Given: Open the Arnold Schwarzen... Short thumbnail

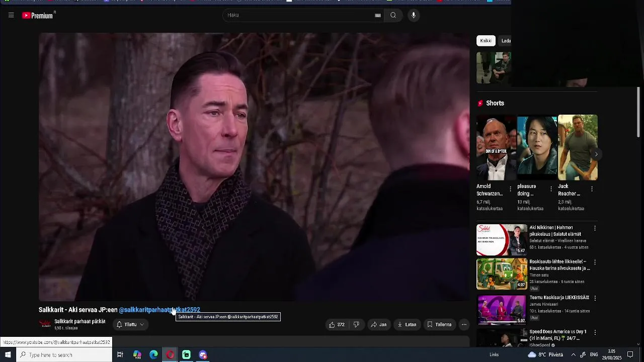Looking at the screenshot, I should [x=497, y=148].
